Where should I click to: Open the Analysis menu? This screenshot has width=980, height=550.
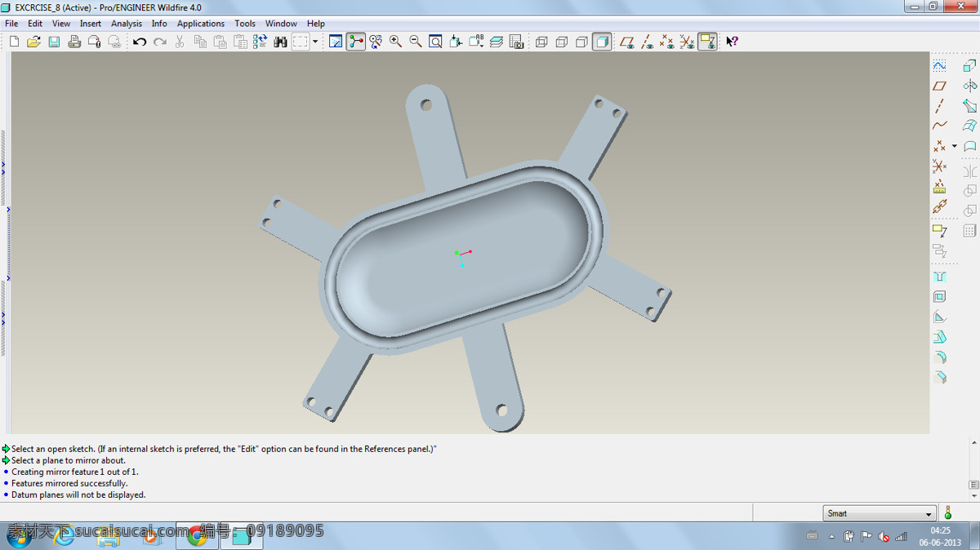[127, 24]
